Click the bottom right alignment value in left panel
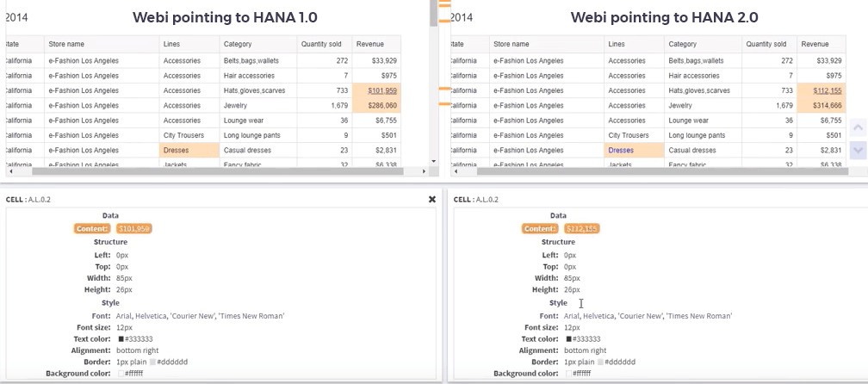Screen dimensions: 868x384 tap(137, 350)
